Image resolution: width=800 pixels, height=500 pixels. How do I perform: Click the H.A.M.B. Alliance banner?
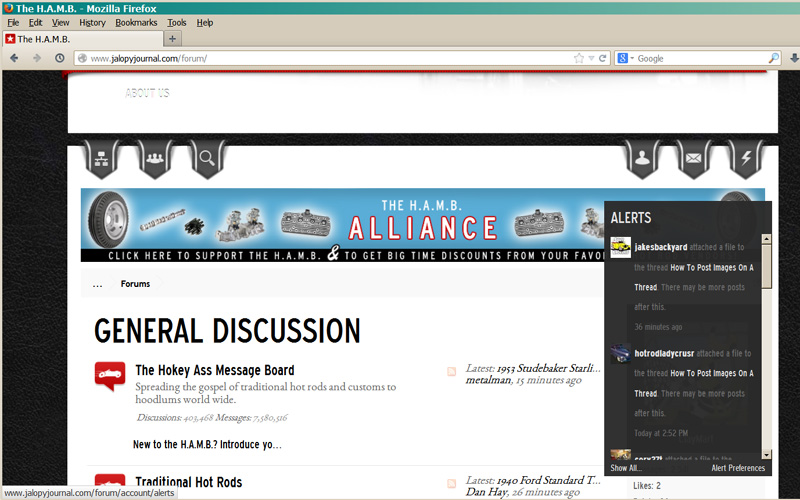[342, 225]
